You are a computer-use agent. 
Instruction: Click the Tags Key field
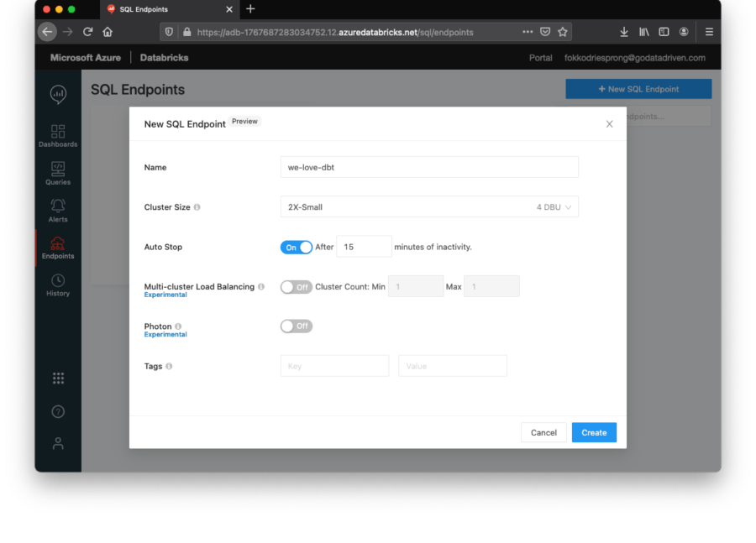pyautogui.click(x=334, y=366)
